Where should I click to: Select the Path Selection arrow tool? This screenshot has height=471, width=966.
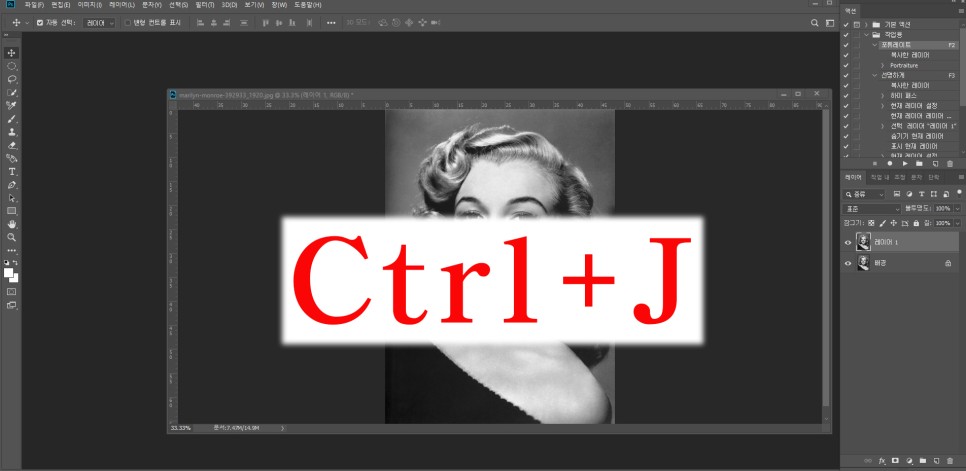coord(12,198)
